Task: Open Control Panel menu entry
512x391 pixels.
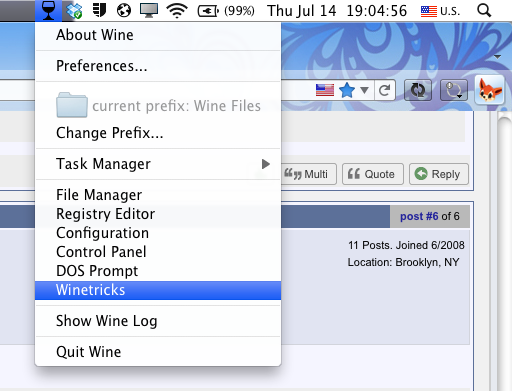Action: pos(158,252)
